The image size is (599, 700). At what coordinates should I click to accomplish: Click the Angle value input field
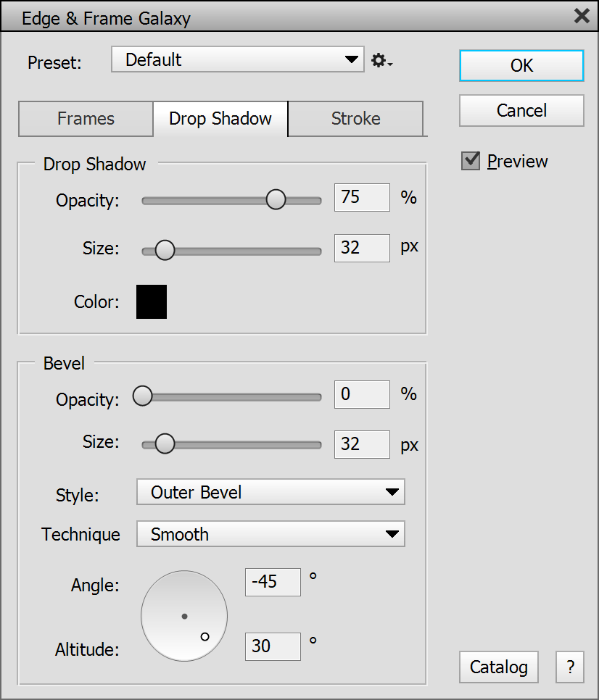(273, 582)
